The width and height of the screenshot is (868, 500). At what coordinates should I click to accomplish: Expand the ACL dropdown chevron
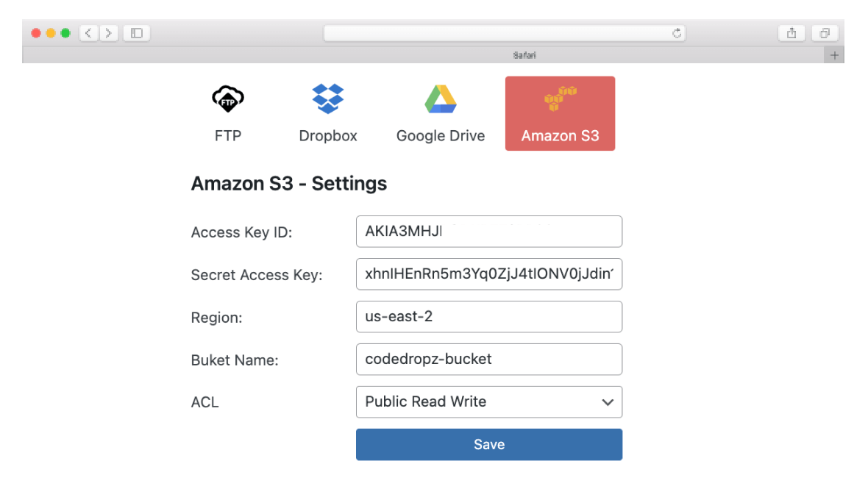click(x=608, y=402)
